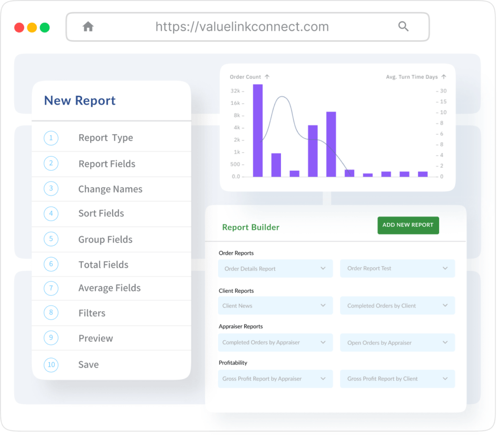Click the browser address bar URL field
The width and height of the screenshot is (504, 435).
(x=241, y=27)
